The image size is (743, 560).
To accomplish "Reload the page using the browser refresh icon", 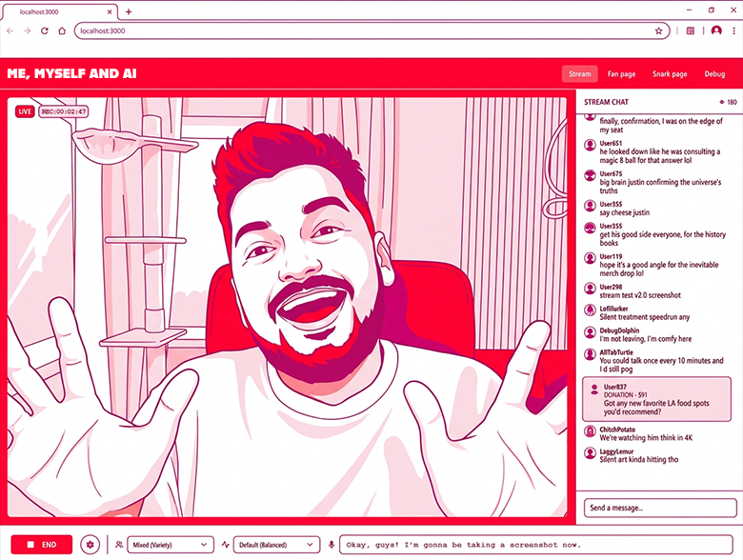I will coord(45,30).
